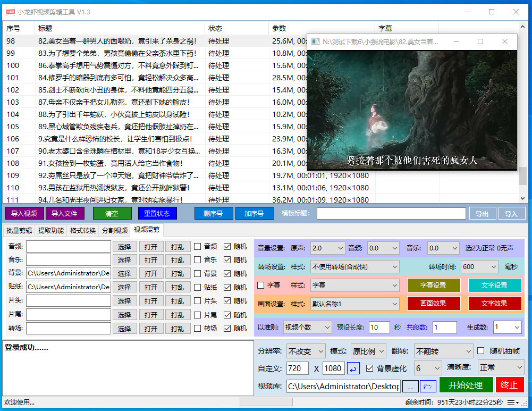Open the folder icon next to 视频库 path
Screen dimensions: 532x411
click(x=428, y=386)
